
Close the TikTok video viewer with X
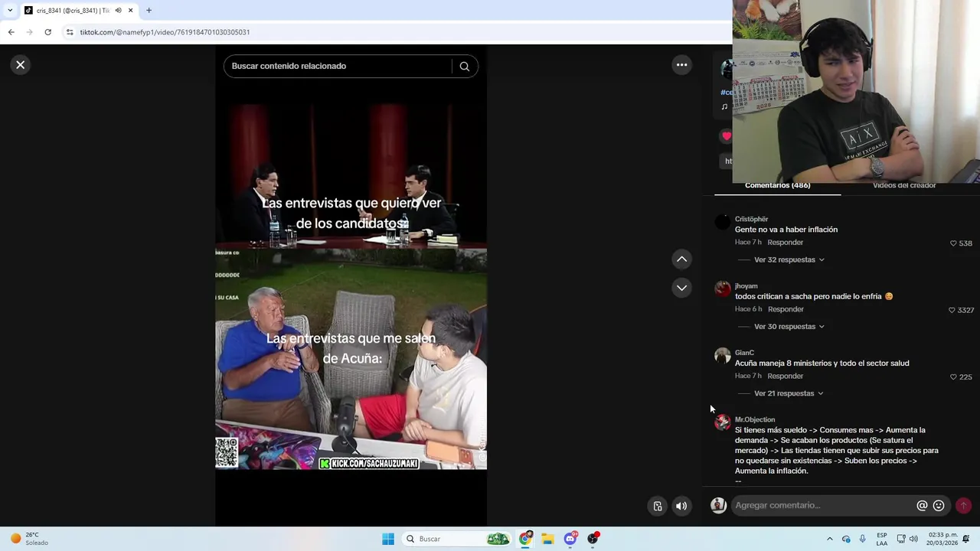coord(21,65)
